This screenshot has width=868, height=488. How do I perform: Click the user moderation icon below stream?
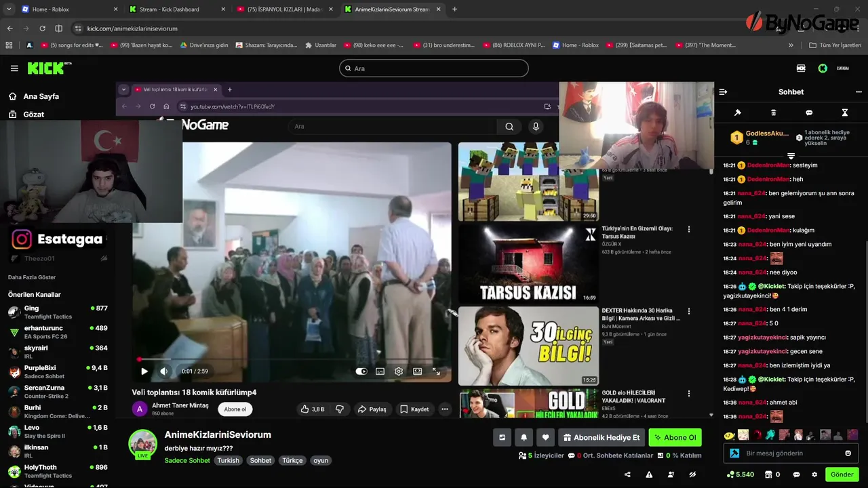[x=671, y=474]
